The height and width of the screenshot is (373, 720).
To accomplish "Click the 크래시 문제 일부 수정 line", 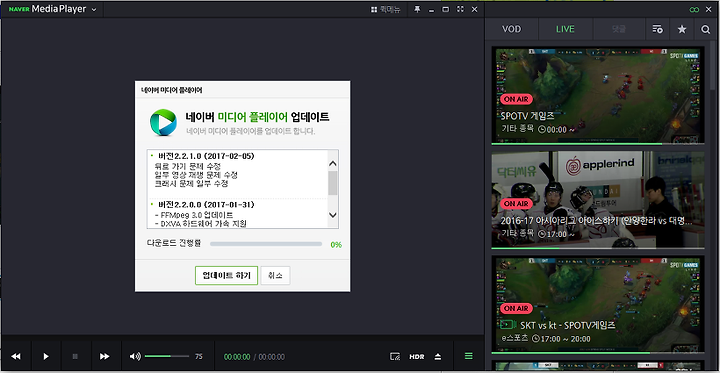I will tap(191, 184).
